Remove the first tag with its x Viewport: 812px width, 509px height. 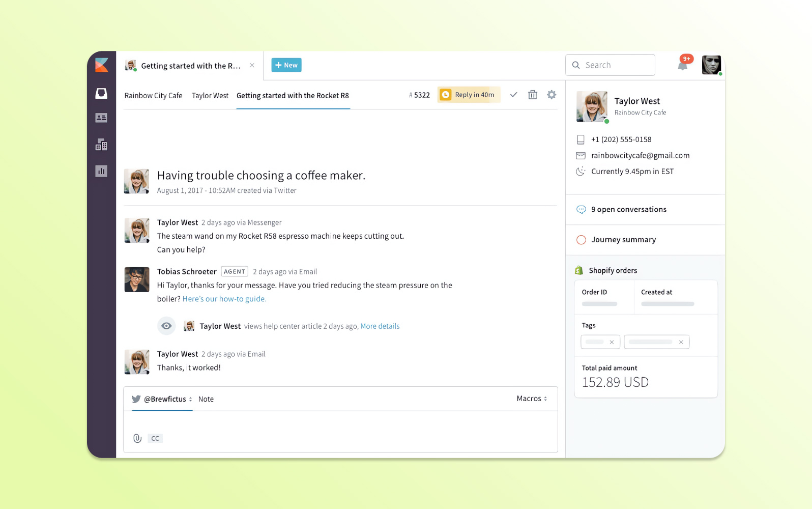pos(612,342)
